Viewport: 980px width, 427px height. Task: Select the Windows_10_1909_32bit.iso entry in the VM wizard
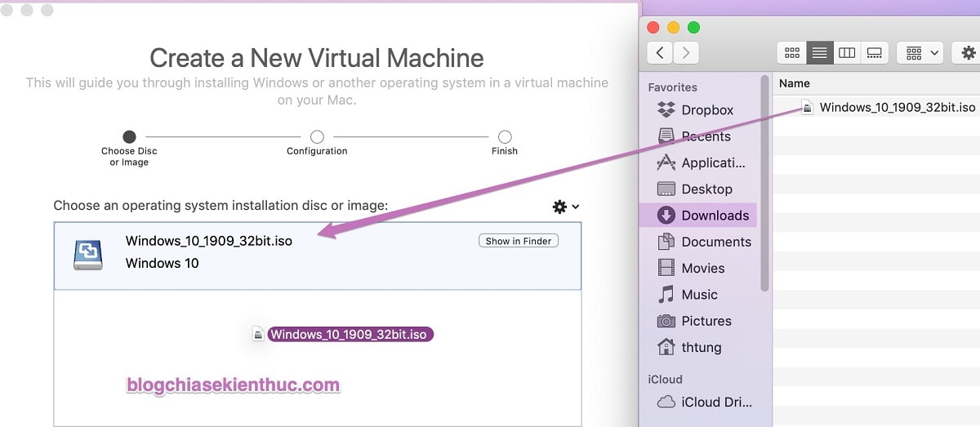[318, 256]
